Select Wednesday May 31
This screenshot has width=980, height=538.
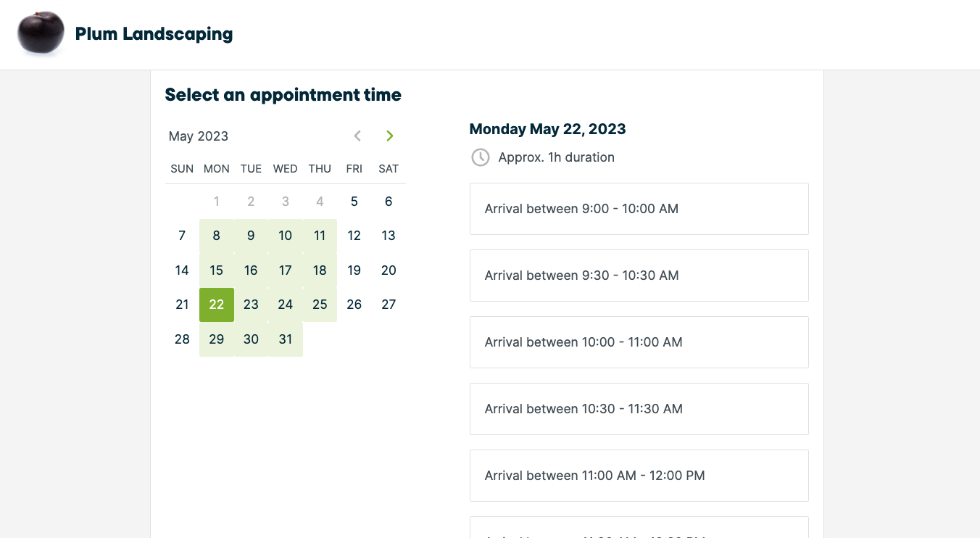[x=286, y=339]
